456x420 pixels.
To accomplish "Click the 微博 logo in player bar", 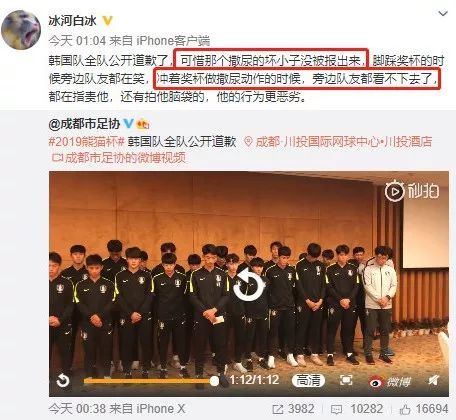I will pyautogui.click(x=389, y=382).
